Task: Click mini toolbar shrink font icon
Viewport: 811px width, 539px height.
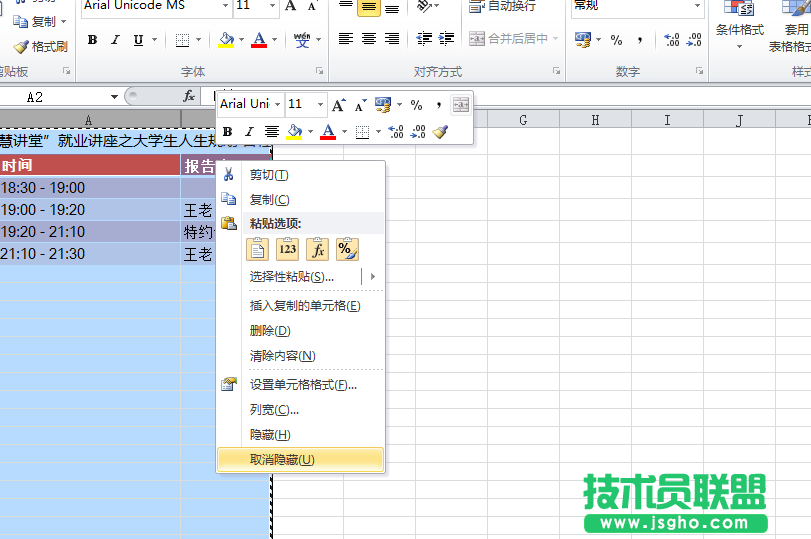Action: tap(361, 105)
